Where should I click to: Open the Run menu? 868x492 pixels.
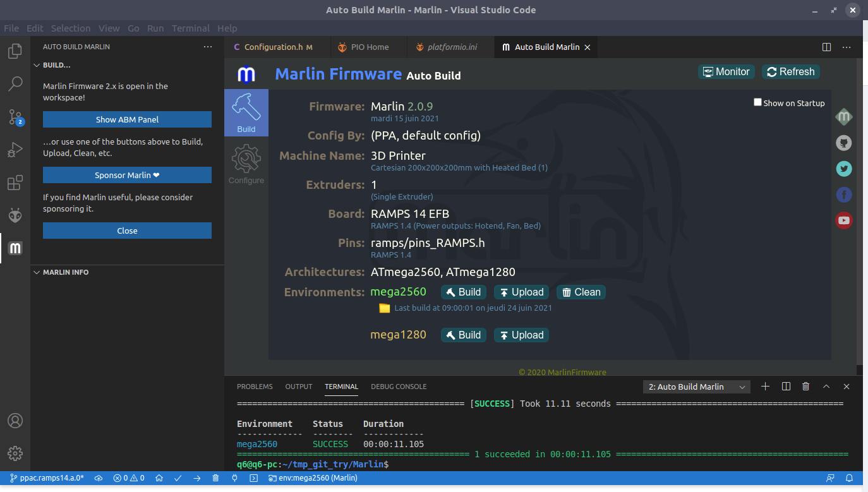[x=155, y=28]
